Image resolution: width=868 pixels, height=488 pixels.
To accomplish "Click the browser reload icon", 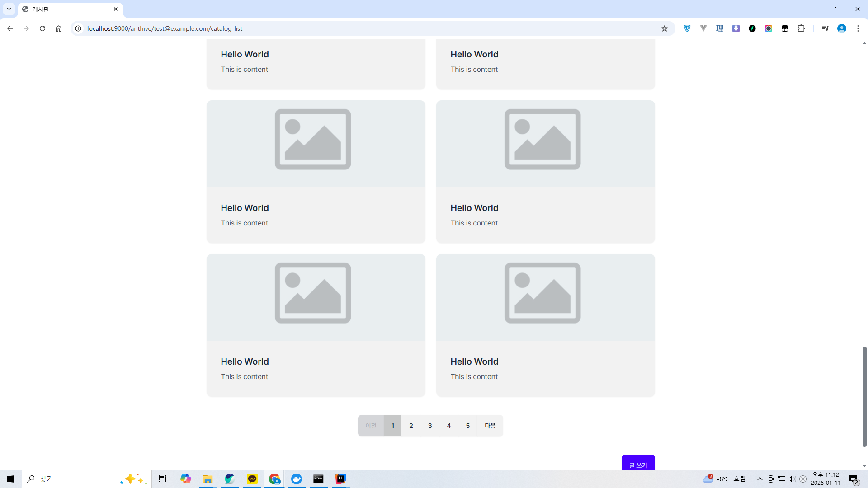I will click(42, 28).
